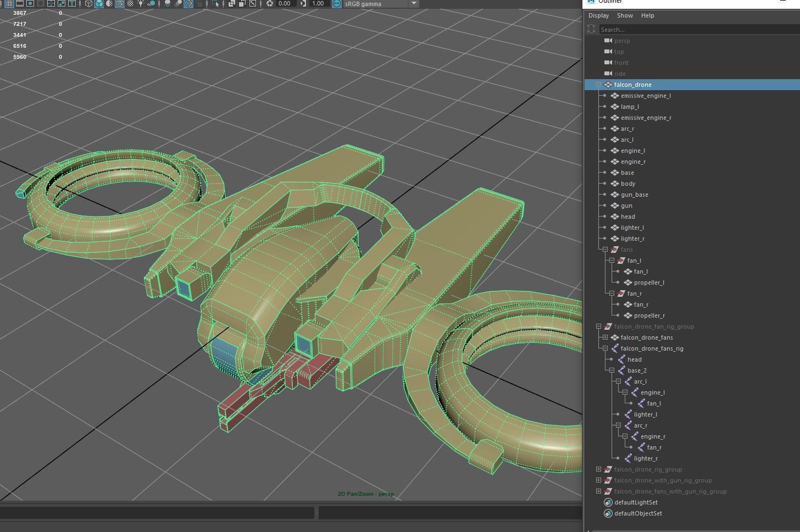Screen dimensions: 800x532
Task: Select the top camera icon in Outliner
Action: pos(608,52)
